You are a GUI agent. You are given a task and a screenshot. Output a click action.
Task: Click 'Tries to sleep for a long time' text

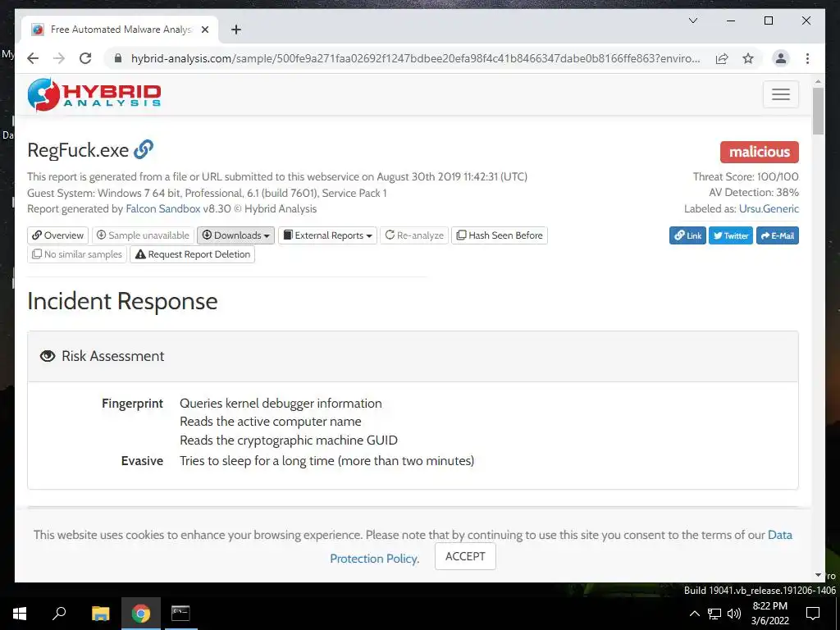(326, 461)
